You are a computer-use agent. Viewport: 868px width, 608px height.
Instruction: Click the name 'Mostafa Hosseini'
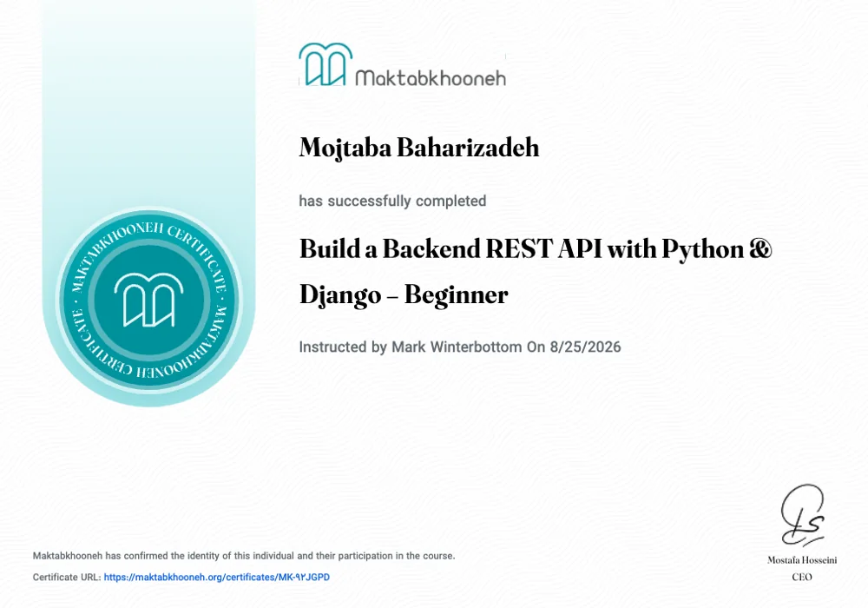[802, 560]
